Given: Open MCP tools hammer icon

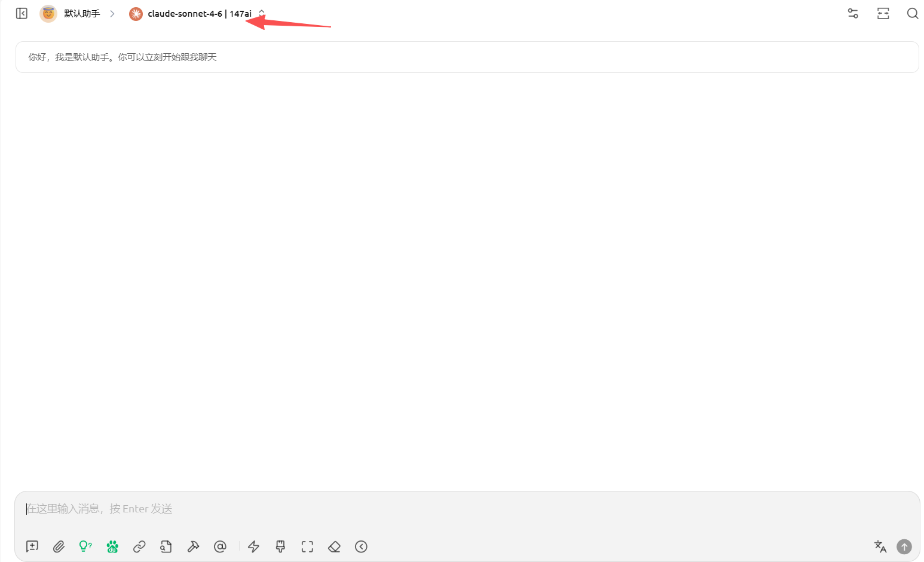Looking at the screenshot, I should pos(193,546).
